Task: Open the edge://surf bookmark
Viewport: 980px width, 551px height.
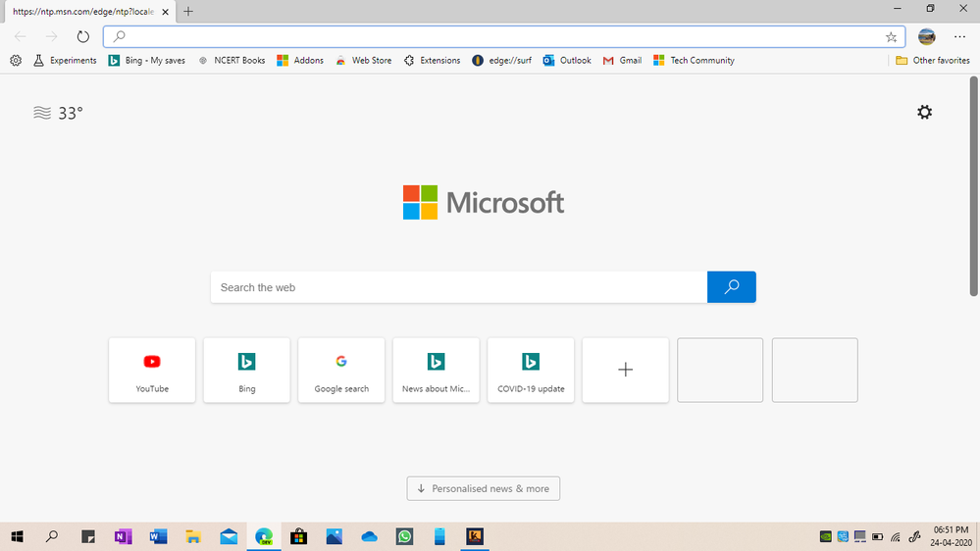Action: (x=502, y=61)
